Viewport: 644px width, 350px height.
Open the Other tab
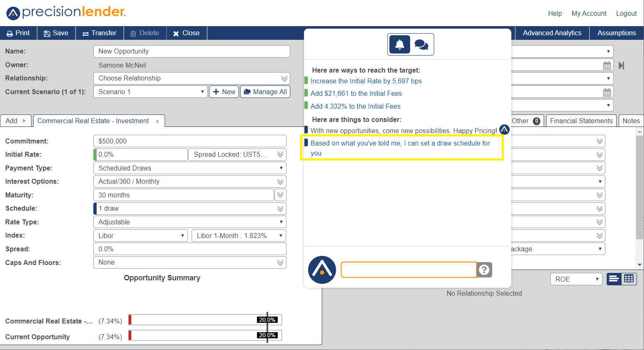tap(526, 121)
